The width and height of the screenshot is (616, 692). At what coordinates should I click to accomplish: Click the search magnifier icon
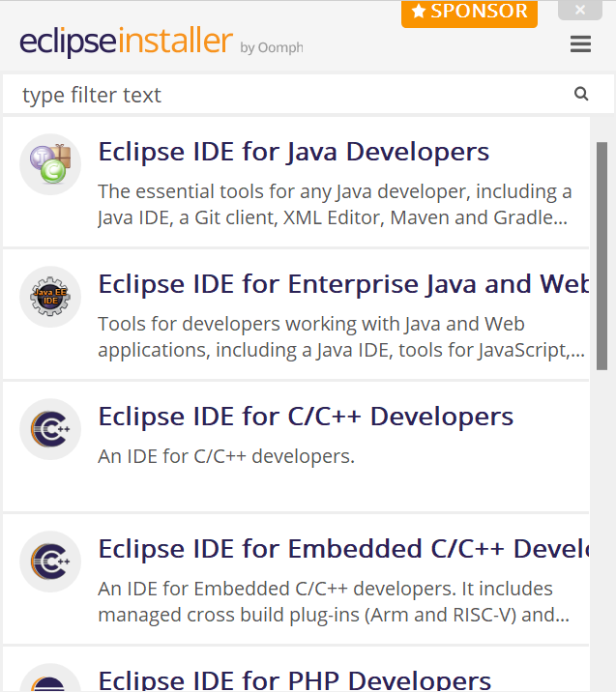(x=581, y=94)
